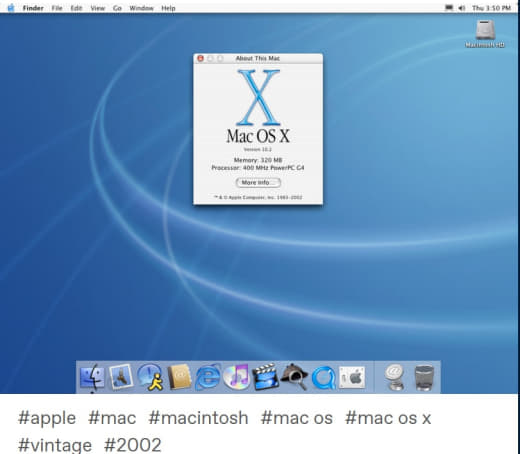Viewport: 520px width, 454px height.
Task: Open the #vintage tag link
Action: 55,445
